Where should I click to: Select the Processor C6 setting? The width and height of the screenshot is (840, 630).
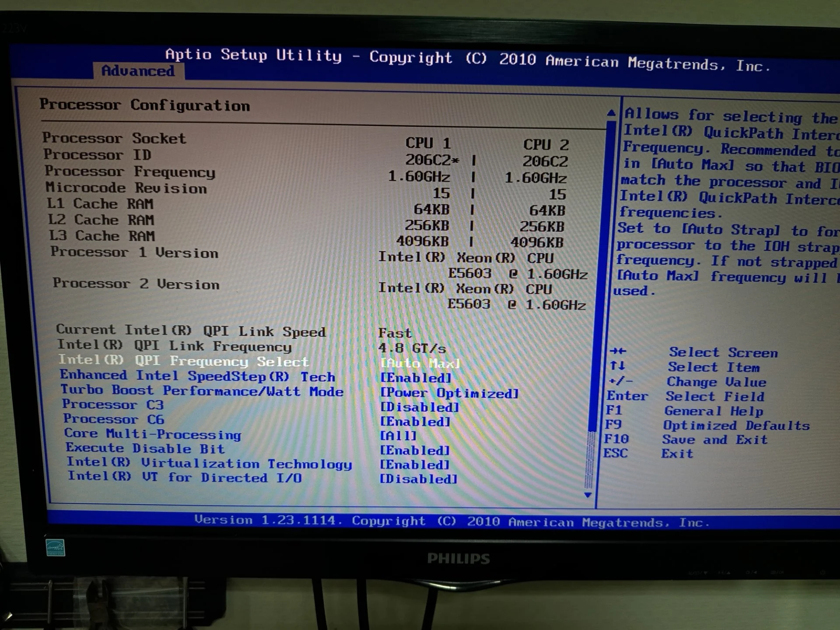pos(114,419)
